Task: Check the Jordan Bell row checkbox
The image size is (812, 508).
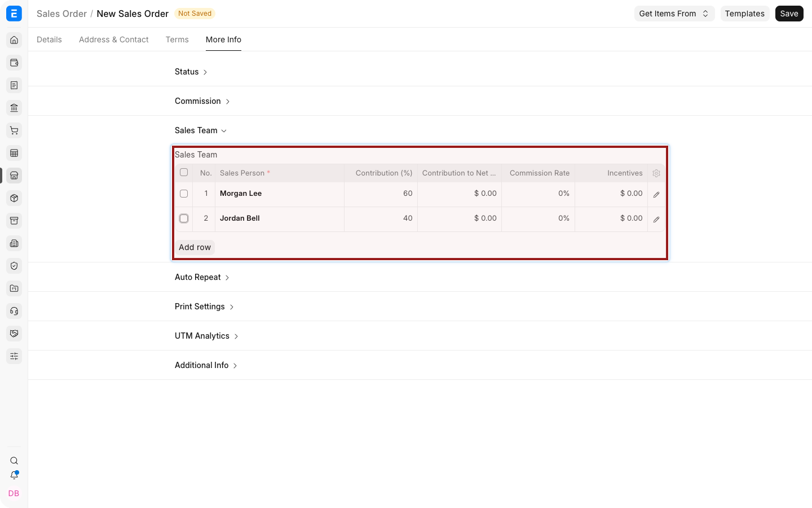Action: click(x=184, y=218)
